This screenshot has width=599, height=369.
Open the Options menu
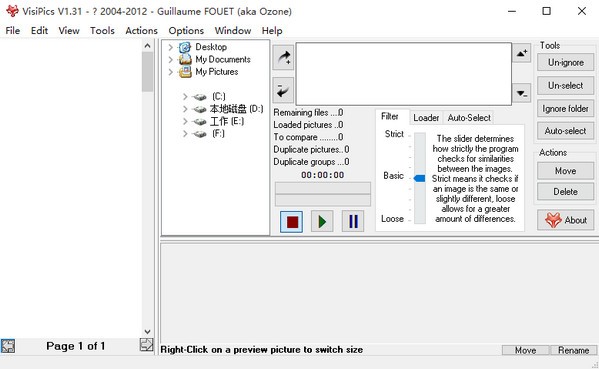(186, 31)
